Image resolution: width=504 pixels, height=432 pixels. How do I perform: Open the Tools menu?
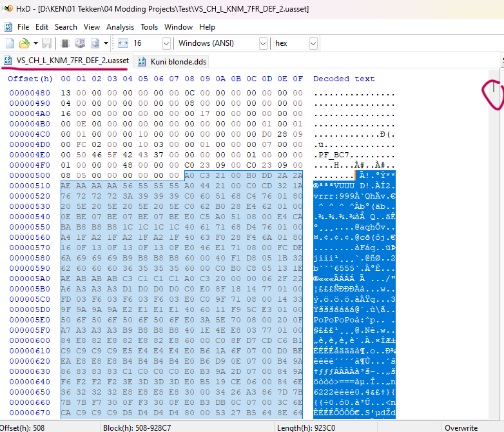pyautogui.click(x=149, y=27)
